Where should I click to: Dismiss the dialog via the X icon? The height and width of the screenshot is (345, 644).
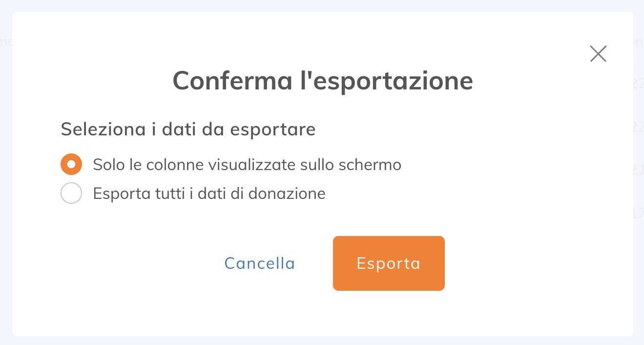(598, 54)
